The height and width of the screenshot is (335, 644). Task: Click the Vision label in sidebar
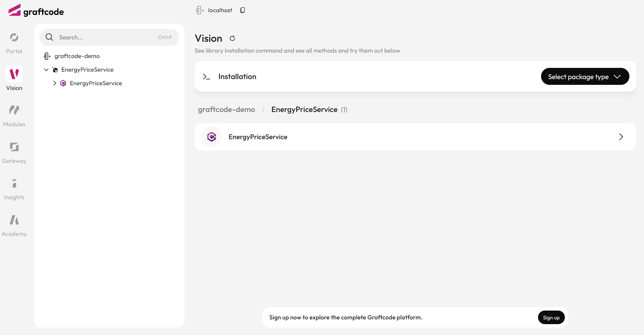click(14, 88)
